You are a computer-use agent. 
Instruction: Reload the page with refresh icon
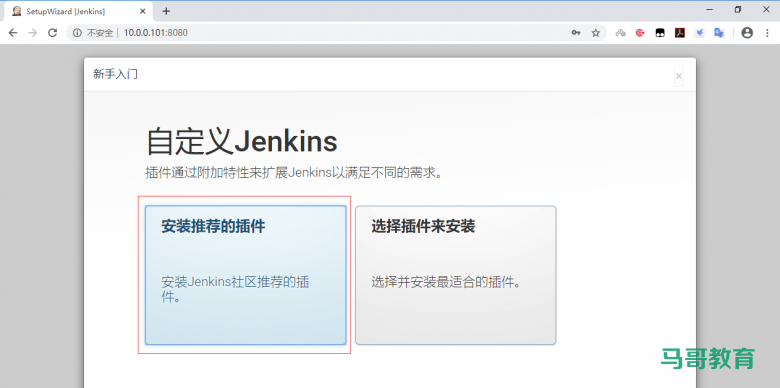(x=52, y=33)
